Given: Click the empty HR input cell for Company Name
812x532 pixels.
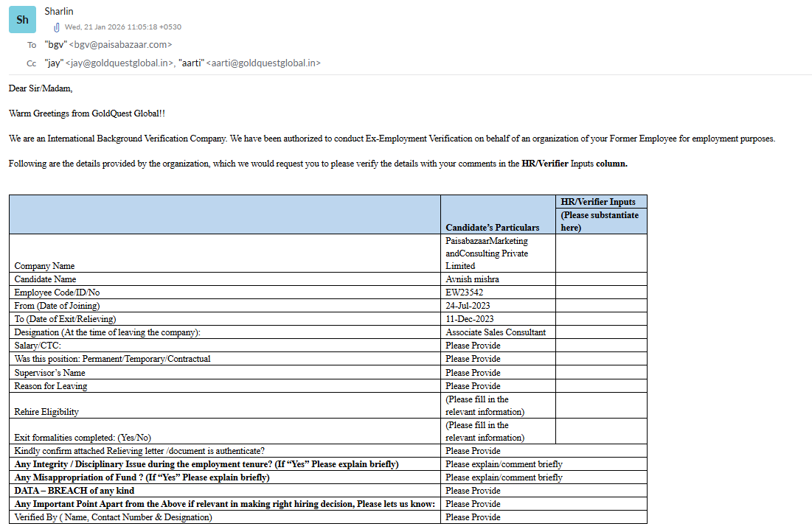Looking at the screenshot, I should (x=600, y=253).
